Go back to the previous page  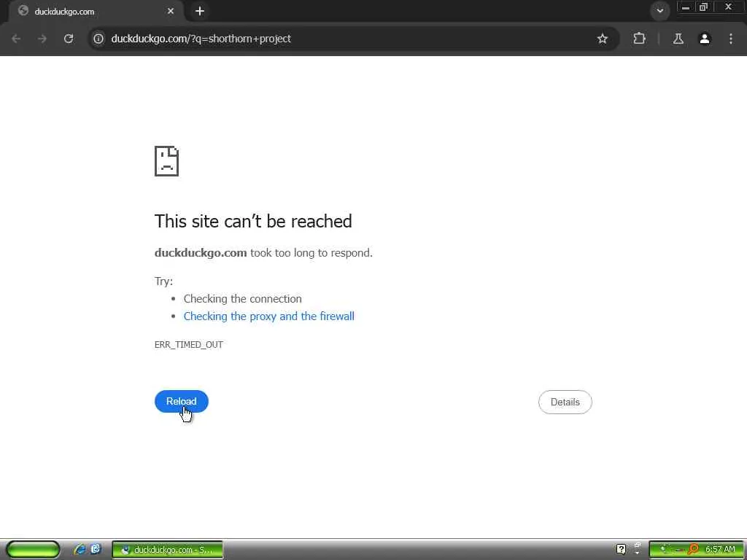click(16, 39)
